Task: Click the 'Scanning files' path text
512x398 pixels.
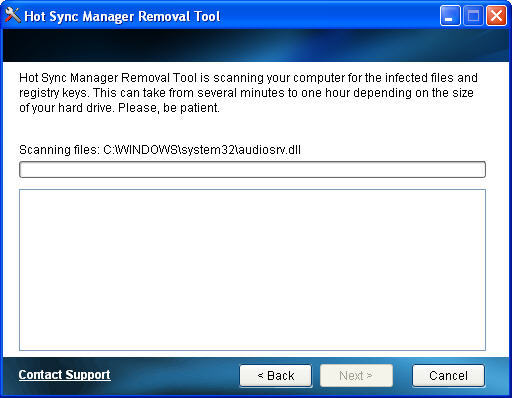Action: point(160,150)
